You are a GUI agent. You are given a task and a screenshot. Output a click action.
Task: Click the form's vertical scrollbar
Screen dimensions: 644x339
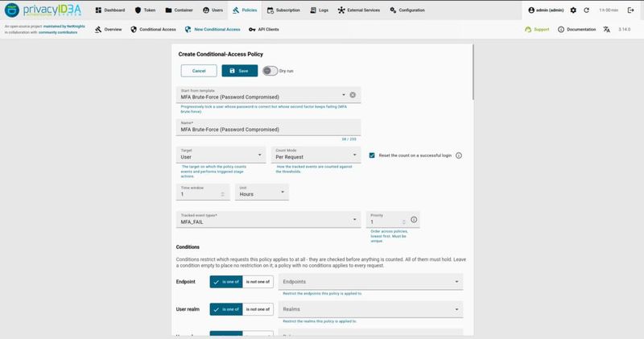(473, 72)
